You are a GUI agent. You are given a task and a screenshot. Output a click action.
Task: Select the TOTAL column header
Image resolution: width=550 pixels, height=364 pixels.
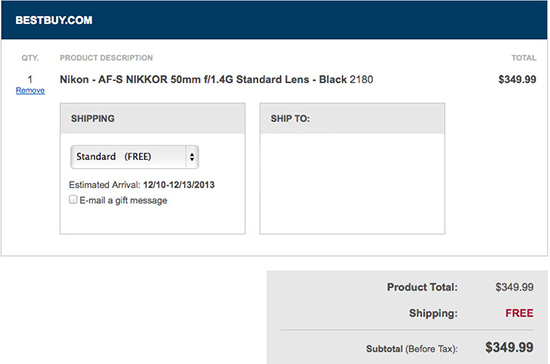(524, 58)
